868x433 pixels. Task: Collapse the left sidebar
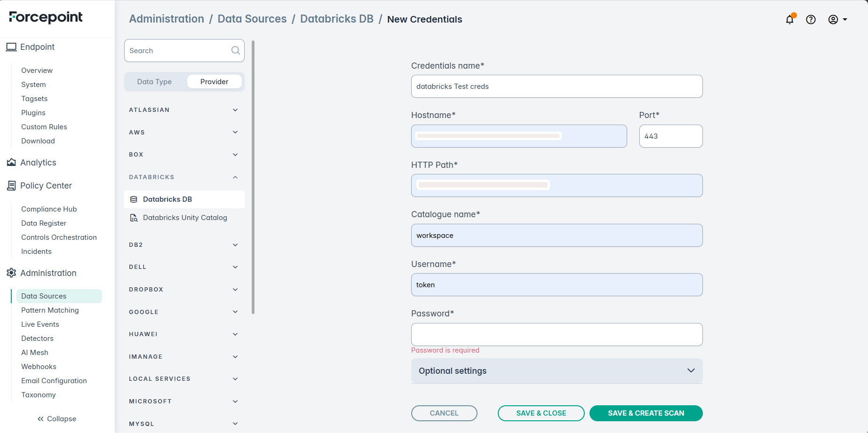click(x=57, y=419)
